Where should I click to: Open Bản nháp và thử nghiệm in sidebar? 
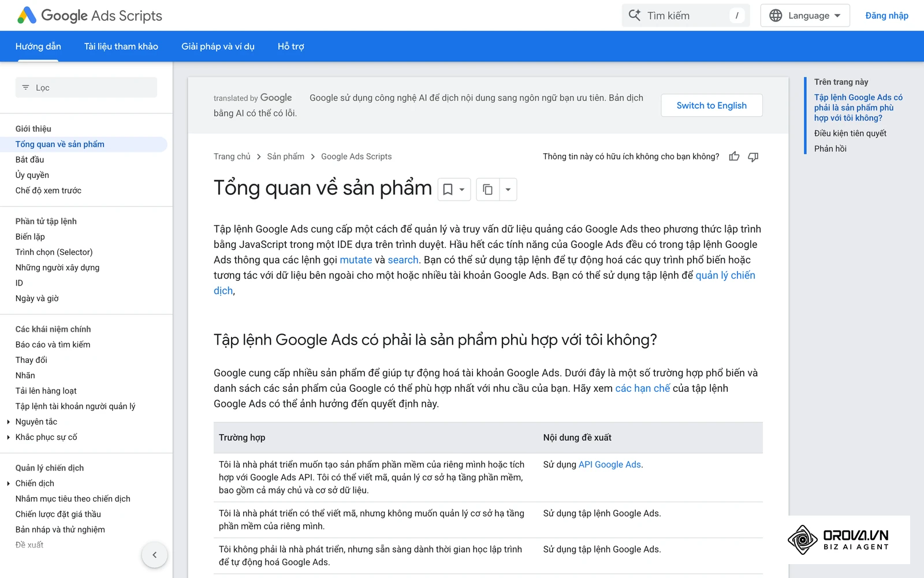point(60,529)
